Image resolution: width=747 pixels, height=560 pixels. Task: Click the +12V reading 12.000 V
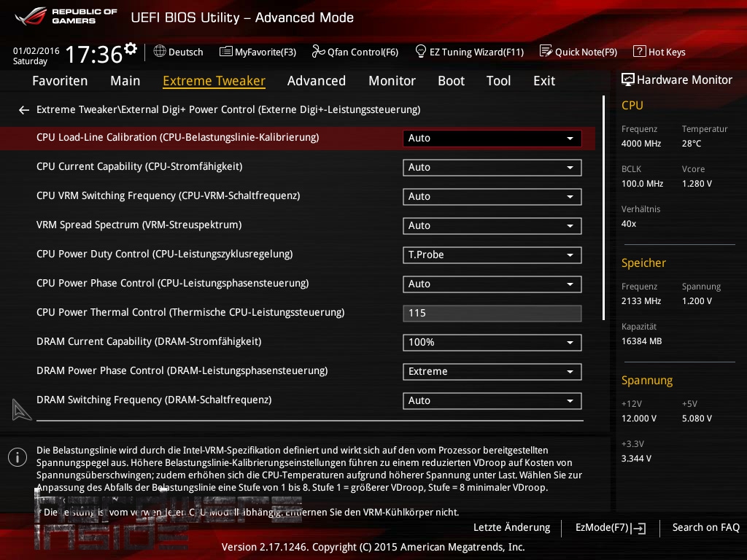click(x=639, y=419)
